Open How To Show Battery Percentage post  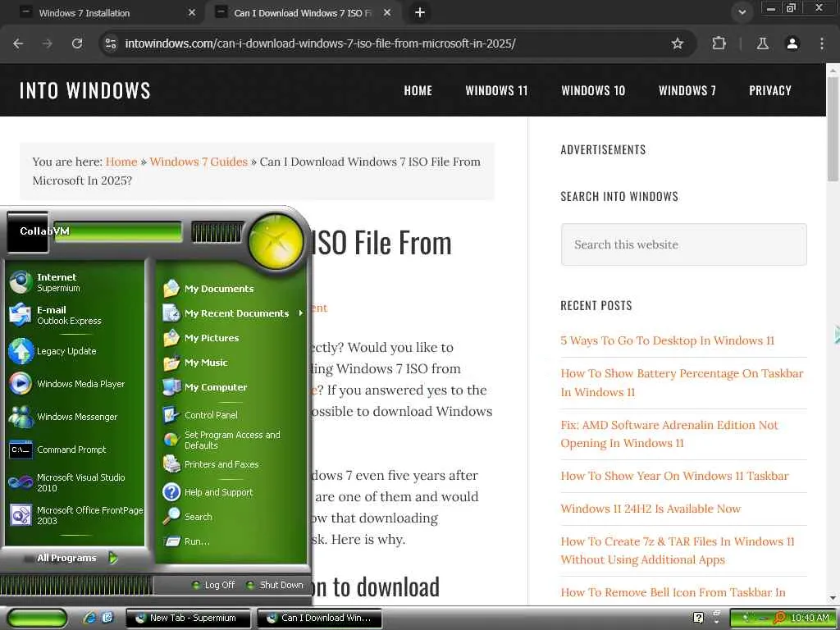click(x=682, y=382)
